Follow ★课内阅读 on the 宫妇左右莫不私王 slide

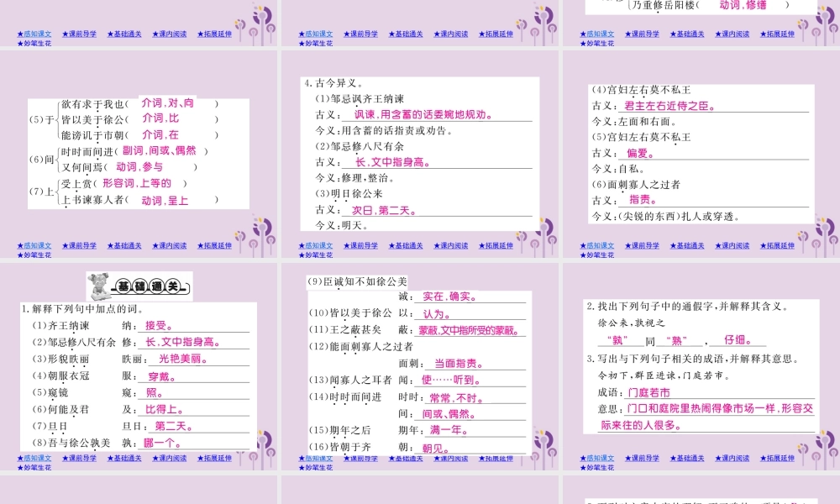pyautogui.click(x=732, y=246)
